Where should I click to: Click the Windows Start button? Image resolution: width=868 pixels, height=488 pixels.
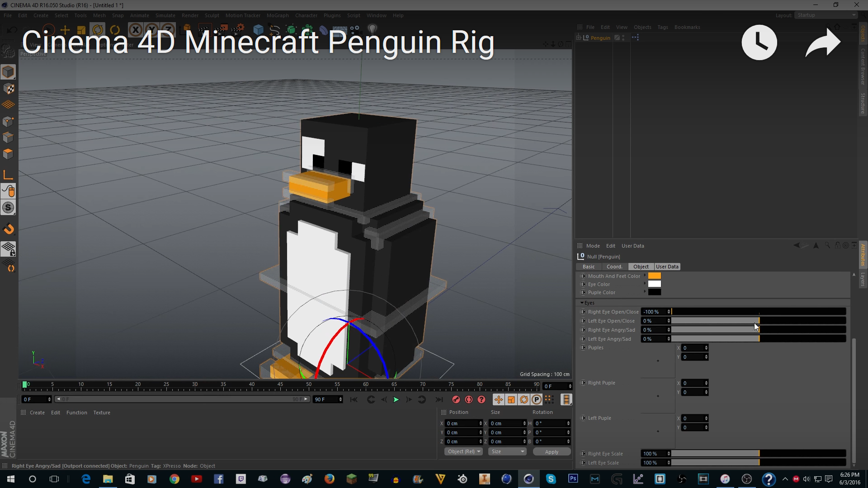[x=11, y=479]
